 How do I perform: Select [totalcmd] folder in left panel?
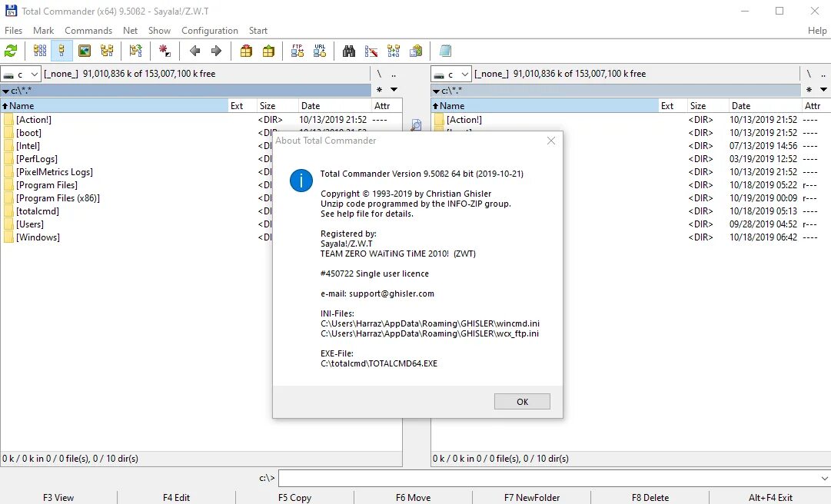pyautogui.click(x=38, y=211)
